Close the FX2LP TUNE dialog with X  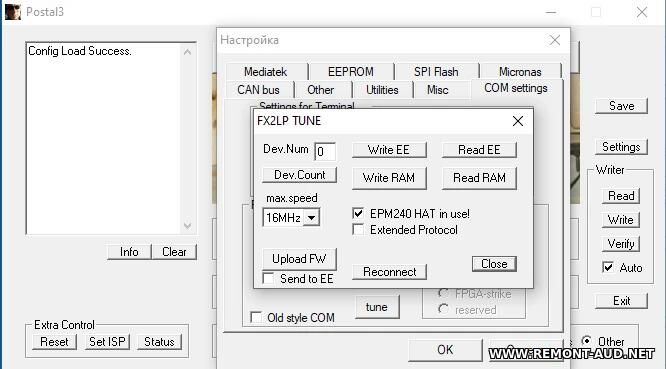[517, 121]
